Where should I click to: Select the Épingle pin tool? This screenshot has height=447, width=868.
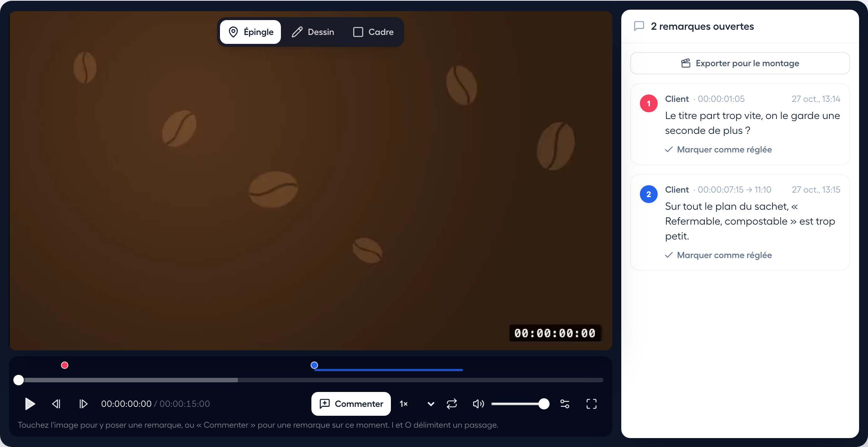click(x=250, y=32)
